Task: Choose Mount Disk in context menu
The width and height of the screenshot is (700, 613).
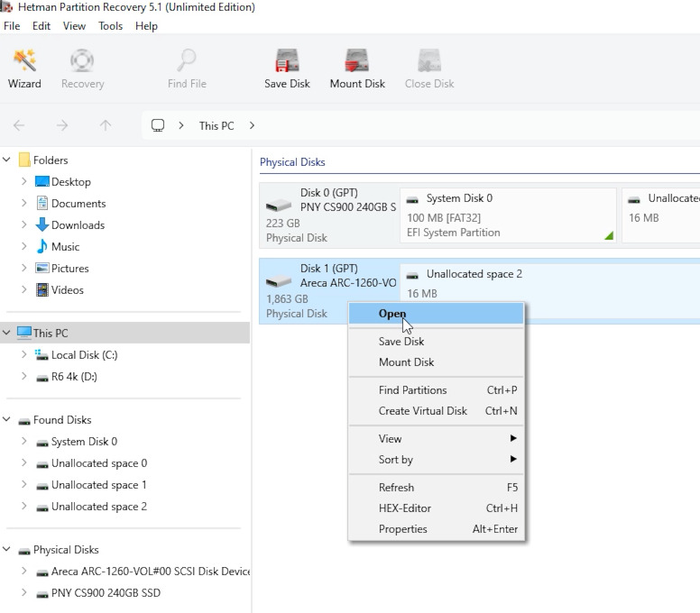Action: (436, 361)
